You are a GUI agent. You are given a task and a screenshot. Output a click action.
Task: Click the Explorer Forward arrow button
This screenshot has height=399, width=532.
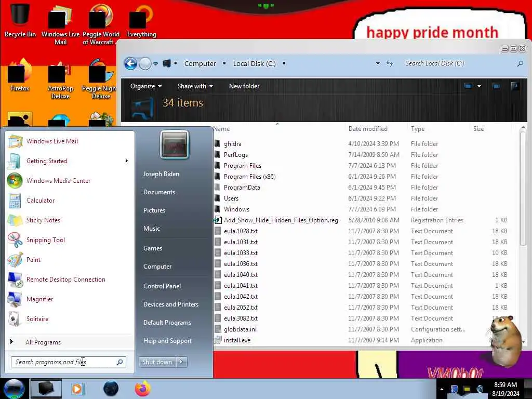[145, 63]
